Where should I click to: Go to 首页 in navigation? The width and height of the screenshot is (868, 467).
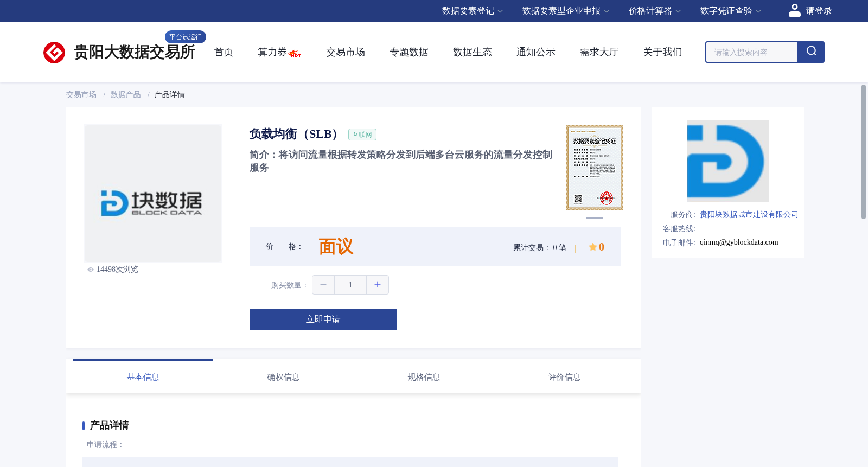[x=224, y=52]
